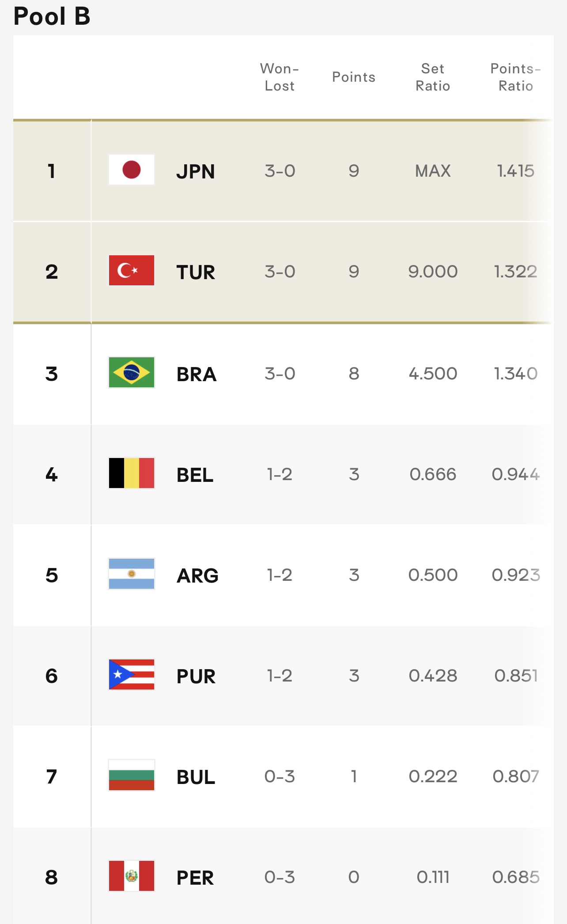The width and height of the screenshot is (567, 924).
Task: Sort by the Won-Lost column header
Action: 280,77
